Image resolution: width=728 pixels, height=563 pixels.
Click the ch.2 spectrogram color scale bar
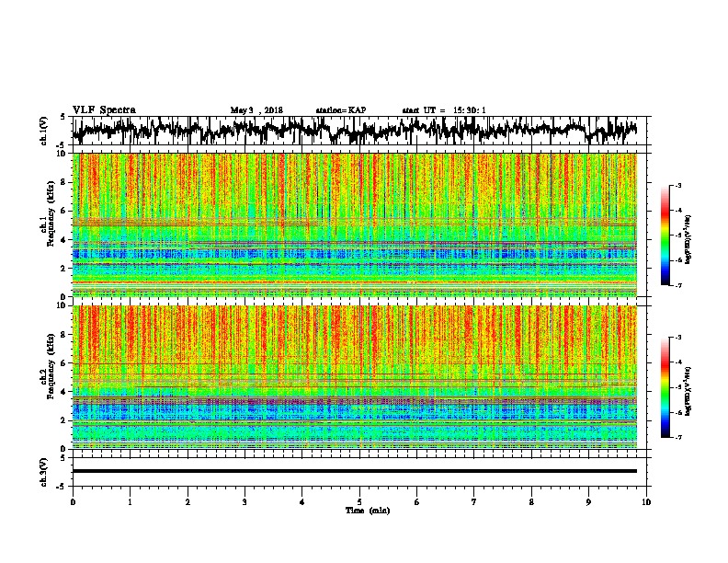pyautogui.click(x=665, y=387)
